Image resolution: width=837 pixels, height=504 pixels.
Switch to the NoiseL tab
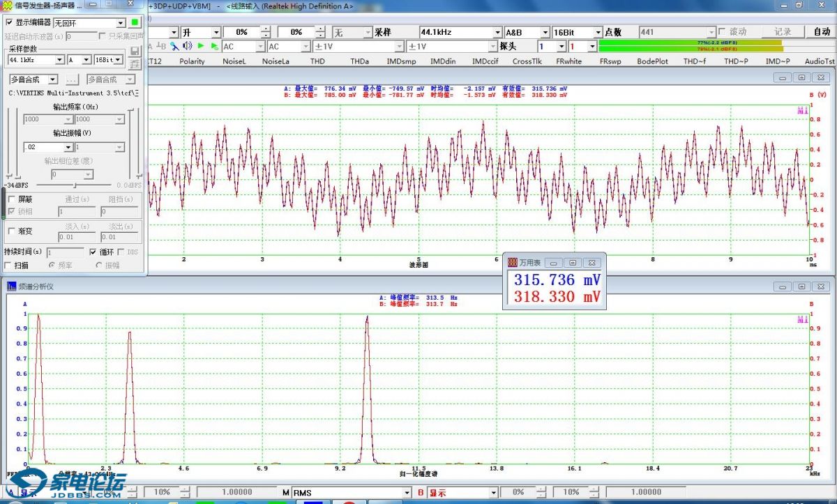[234, 61]
